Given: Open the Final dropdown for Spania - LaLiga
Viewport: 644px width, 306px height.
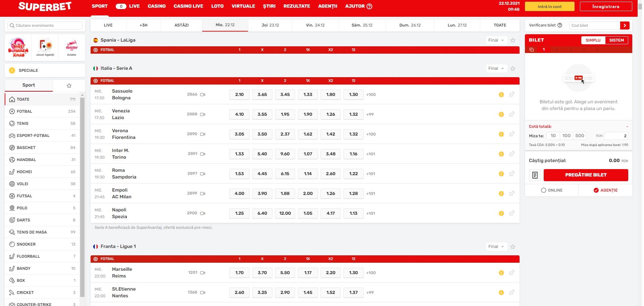Looking at the screenshot, I should click(496, 40).
